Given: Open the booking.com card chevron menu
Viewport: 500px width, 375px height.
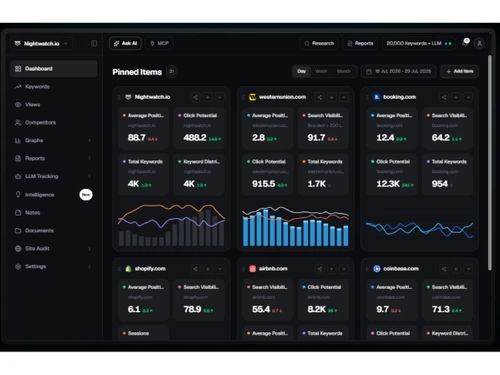Looking at the screenshot, I should point(468,97).
